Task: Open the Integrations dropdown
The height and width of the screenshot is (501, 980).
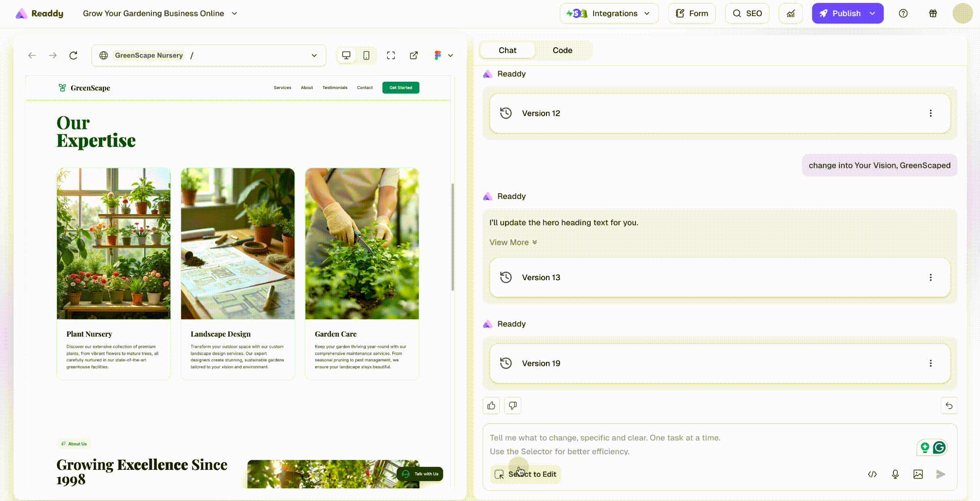Action: click(609, 14)
